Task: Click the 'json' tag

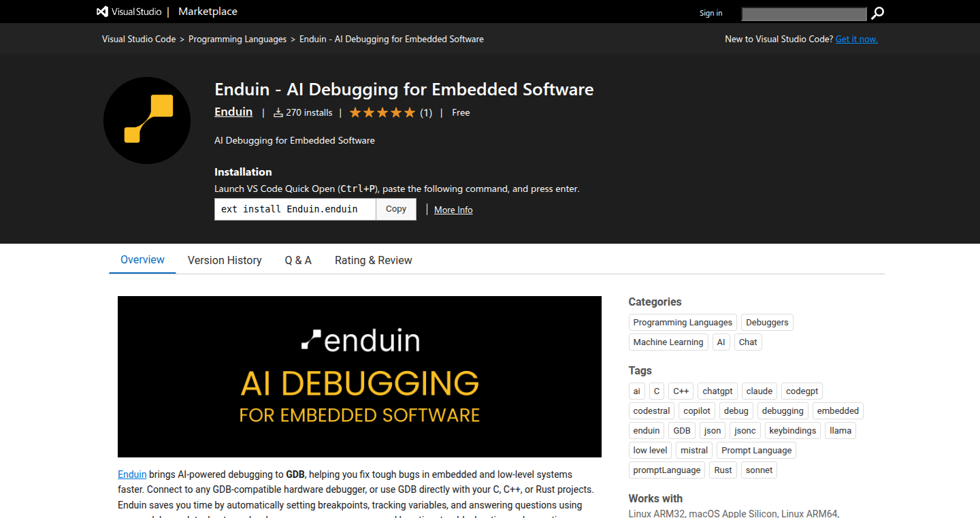Action: pos(713,431)
